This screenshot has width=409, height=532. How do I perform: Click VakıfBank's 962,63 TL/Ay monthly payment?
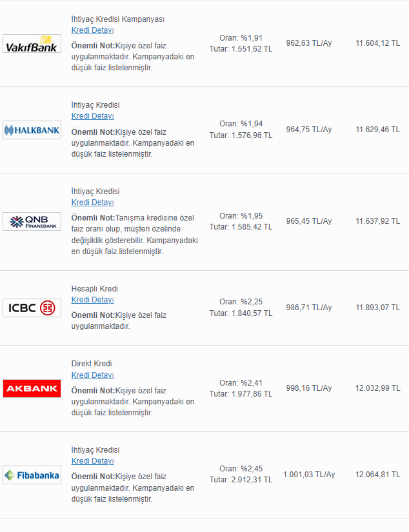pyautogui.click(x=308, y=44)
